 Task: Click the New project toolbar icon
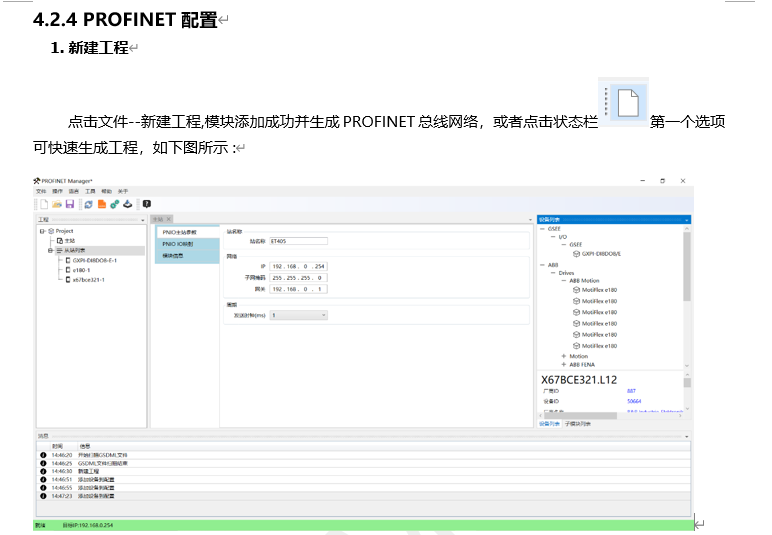click(x=44, y=204)
